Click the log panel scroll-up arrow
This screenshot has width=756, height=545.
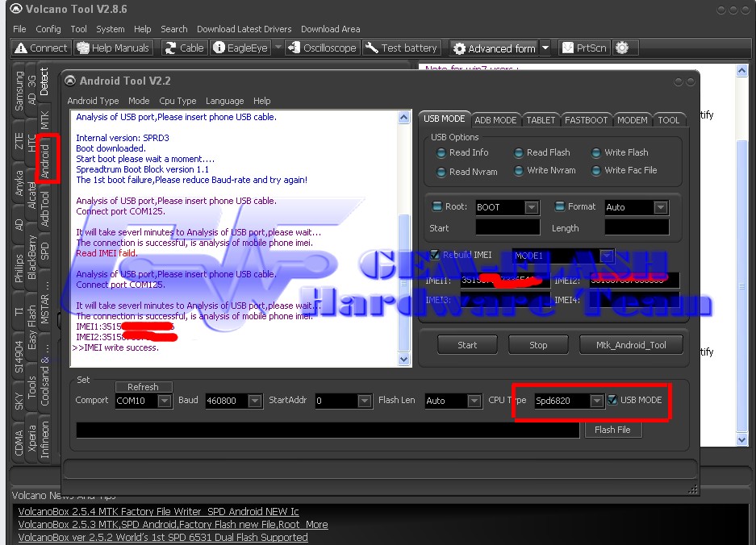coord(404,118)
